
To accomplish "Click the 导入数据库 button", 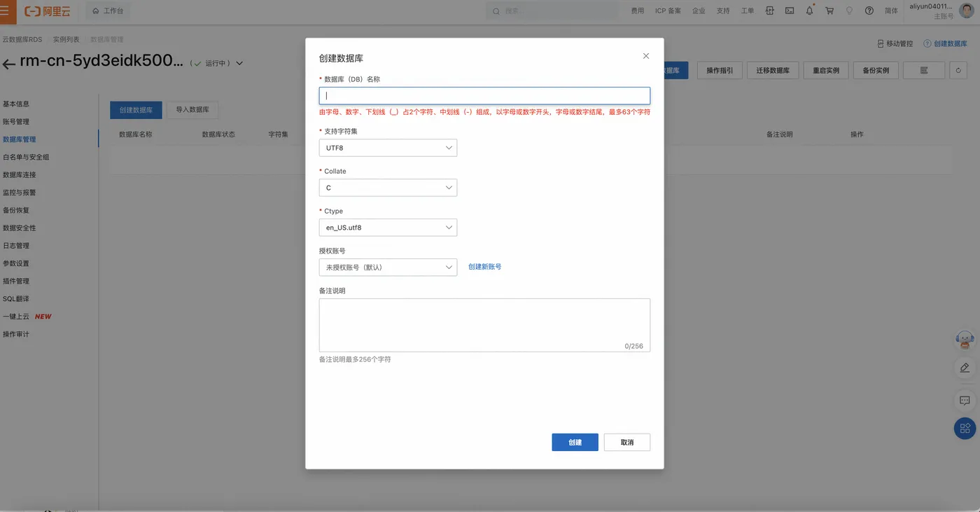I will (192, 110).
